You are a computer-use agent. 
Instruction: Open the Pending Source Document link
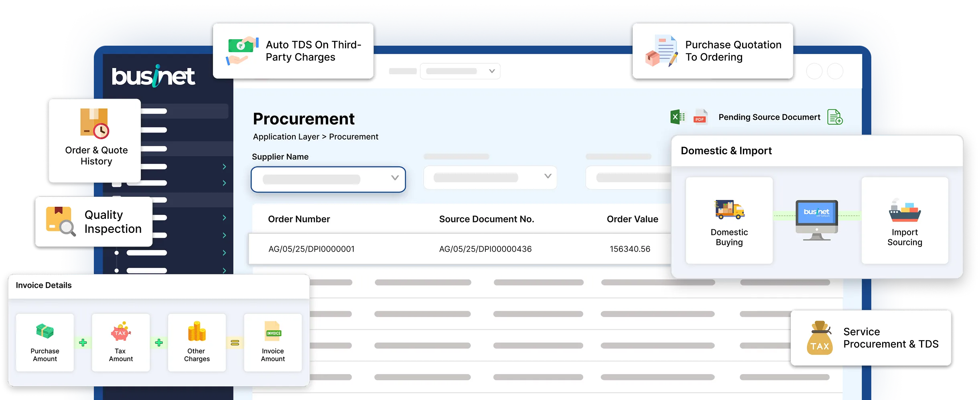(x=769, y=117)
